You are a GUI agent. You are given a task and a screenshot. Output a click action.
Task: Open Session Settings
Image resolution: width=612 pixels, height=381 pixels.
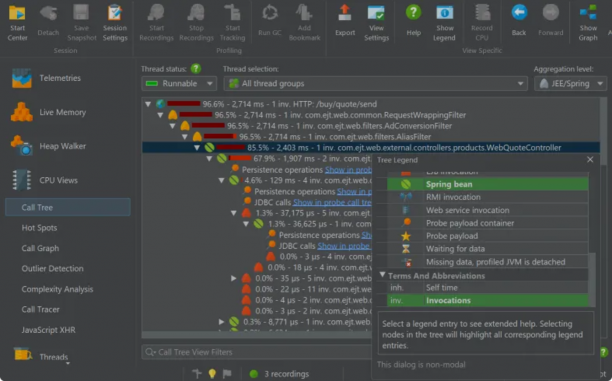(115, 23)
